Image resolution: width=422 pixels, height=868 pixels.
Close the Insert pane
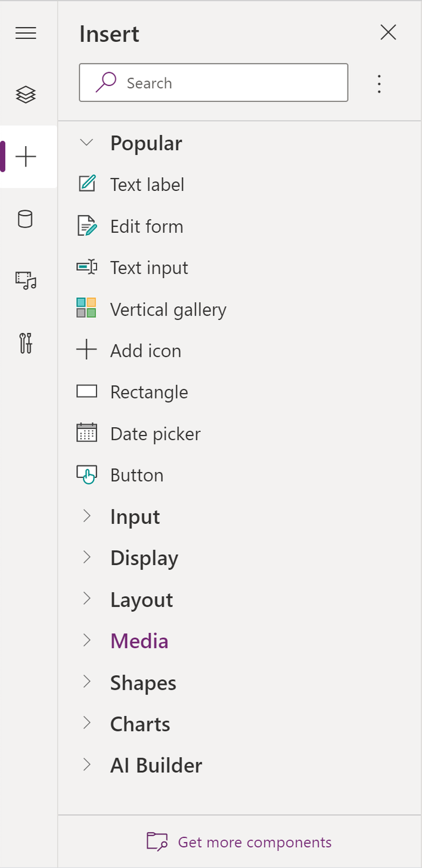point(388,32)
